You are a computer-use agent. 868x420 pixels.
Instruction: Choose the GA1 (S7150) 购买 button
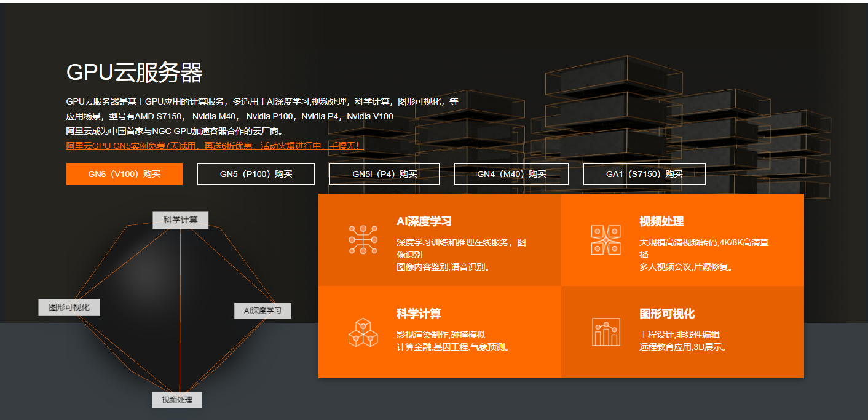644,174
